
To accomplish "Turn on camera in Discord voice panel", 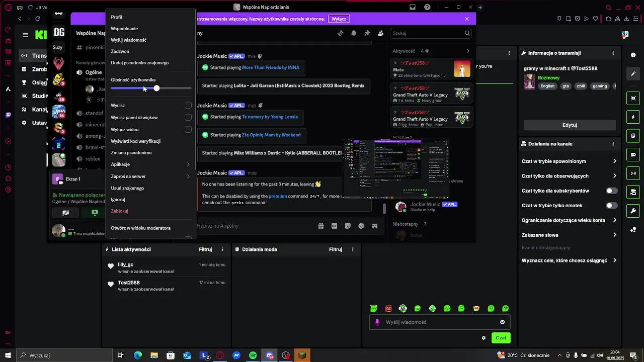I will [65, 213].
